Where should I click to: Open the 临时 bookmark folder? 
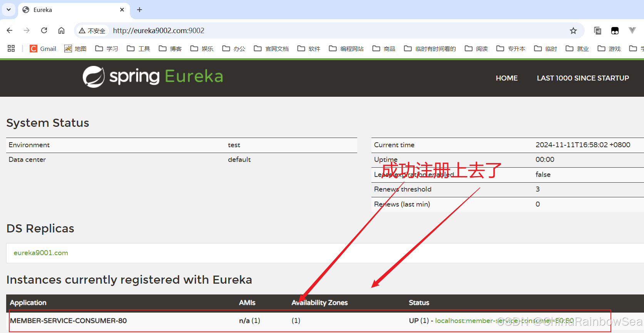pos(545,49)
